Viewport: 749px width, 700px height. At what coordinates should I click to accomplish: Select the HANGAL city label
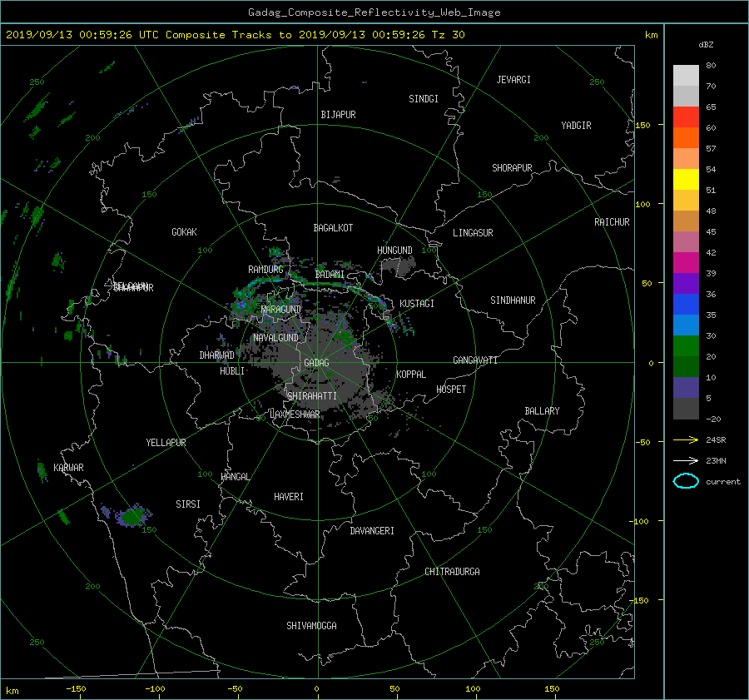[x=235, y=477]
